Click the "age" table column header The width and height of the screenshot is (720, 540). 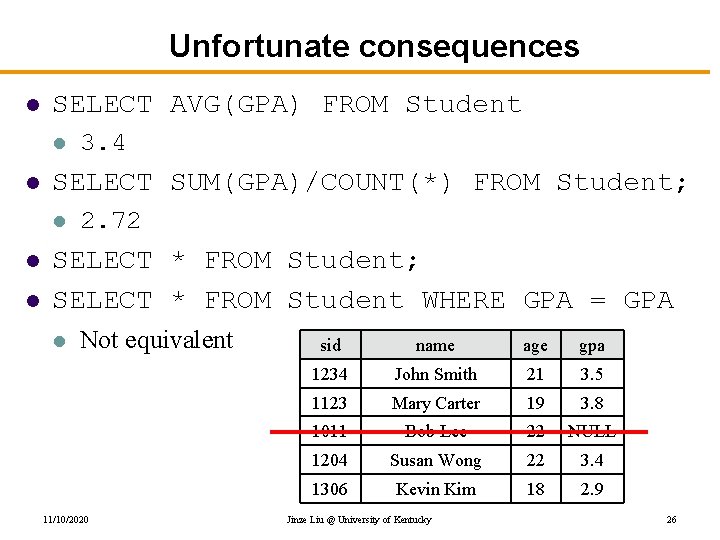535,346
